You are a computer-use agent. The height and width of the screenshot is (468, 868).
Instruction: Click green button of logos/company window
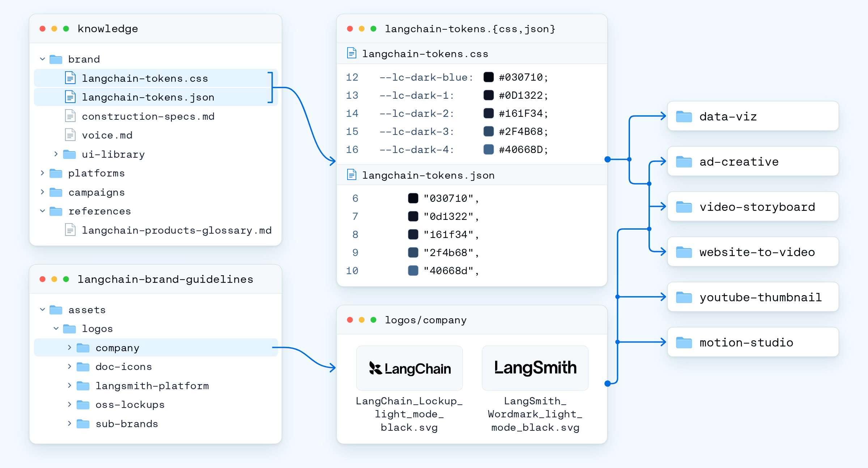click(374, 320)
